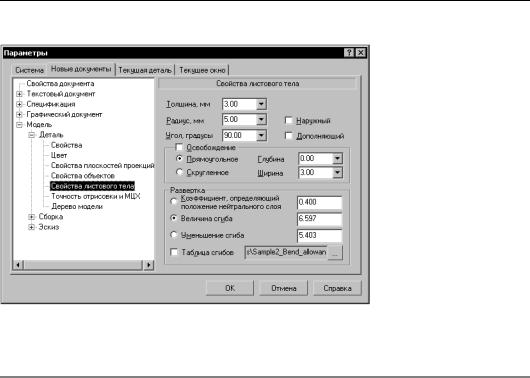Switch to the Система tab
The image size is (530, 378).
[x=30, y=70]
